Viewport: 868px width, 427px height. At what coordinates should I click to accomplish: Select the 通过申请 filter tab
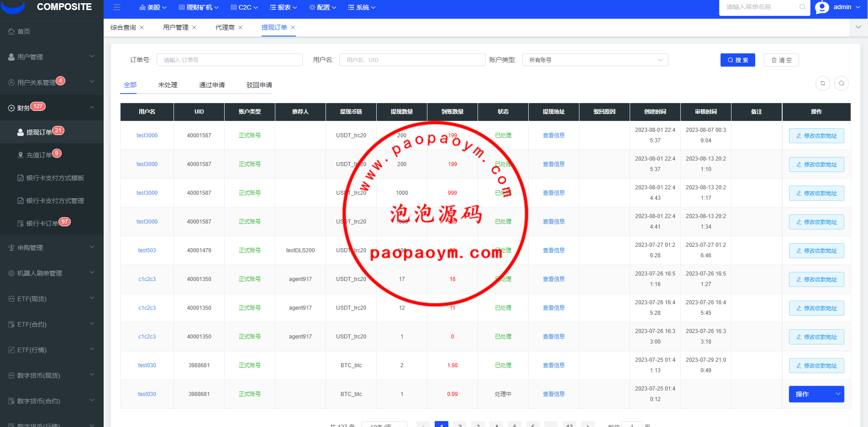pyautogui.click(x=212, y=85)
